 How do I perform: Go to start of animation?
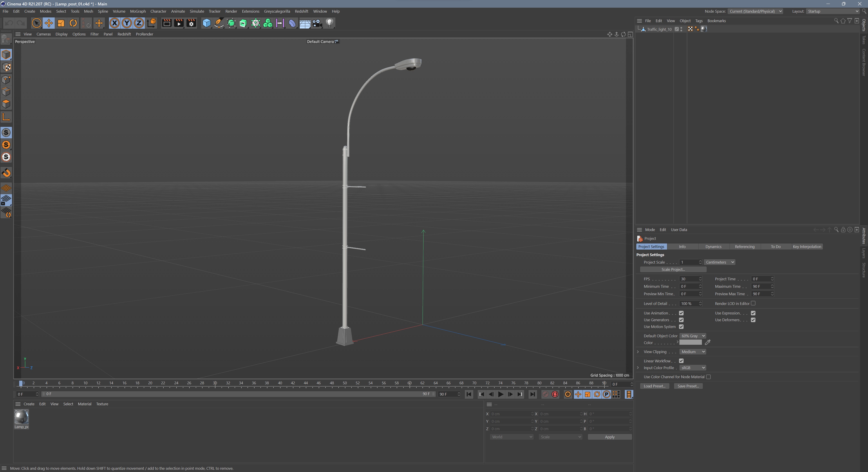click(x=469, y=394)
